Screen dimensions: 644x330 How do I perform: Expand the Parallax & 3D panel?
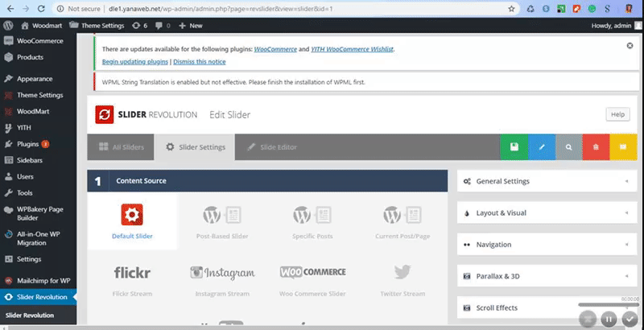(x=547, y=276)
